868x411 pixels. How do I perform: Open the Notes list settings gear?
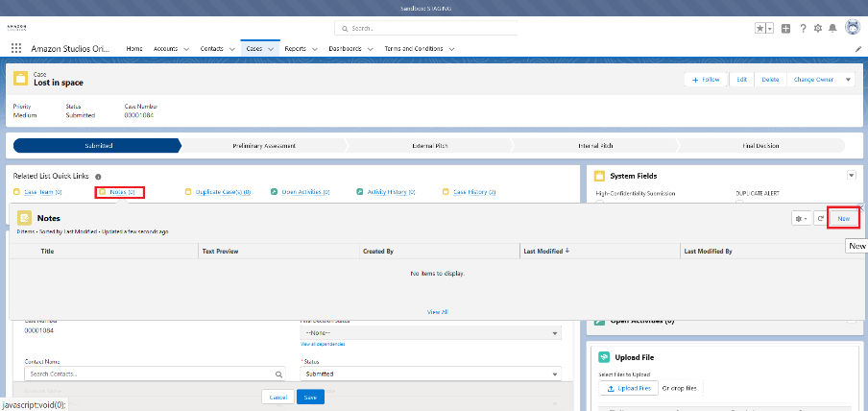click(x=802, y=219)
